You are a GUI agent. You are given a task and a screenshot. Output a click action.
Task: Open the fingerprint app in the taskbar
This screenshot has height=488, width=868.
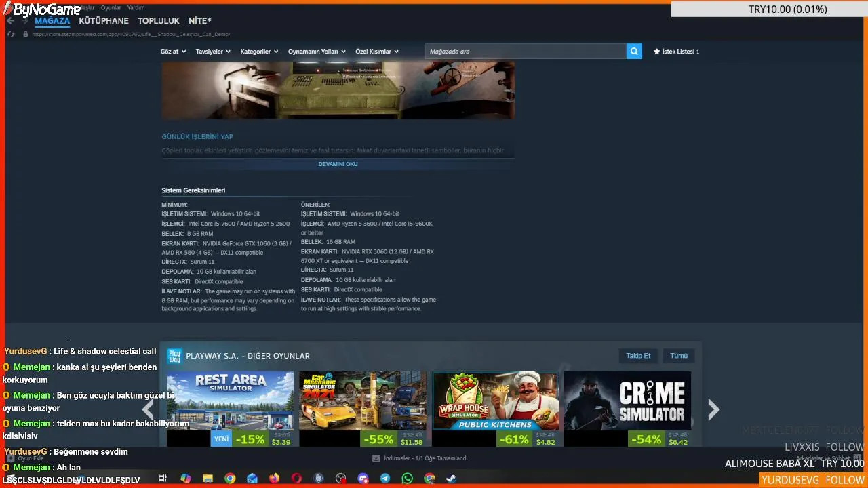[x=319, y=479]
